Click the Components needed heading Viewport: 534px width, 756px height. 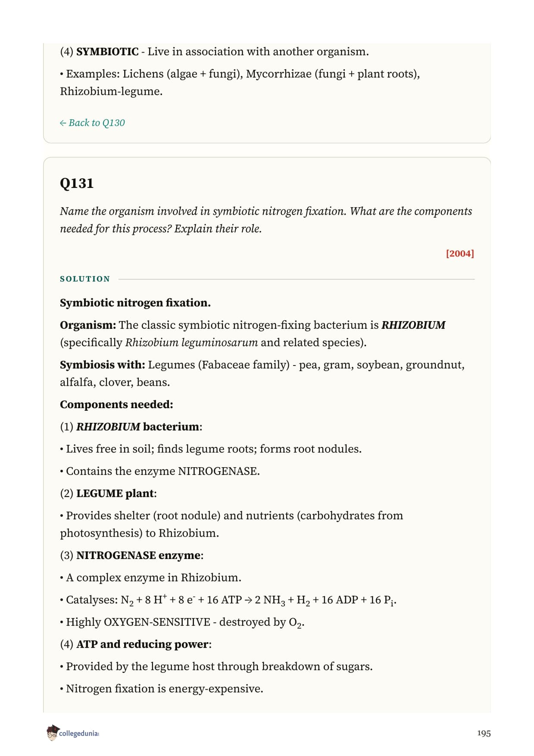coord(116,404)
